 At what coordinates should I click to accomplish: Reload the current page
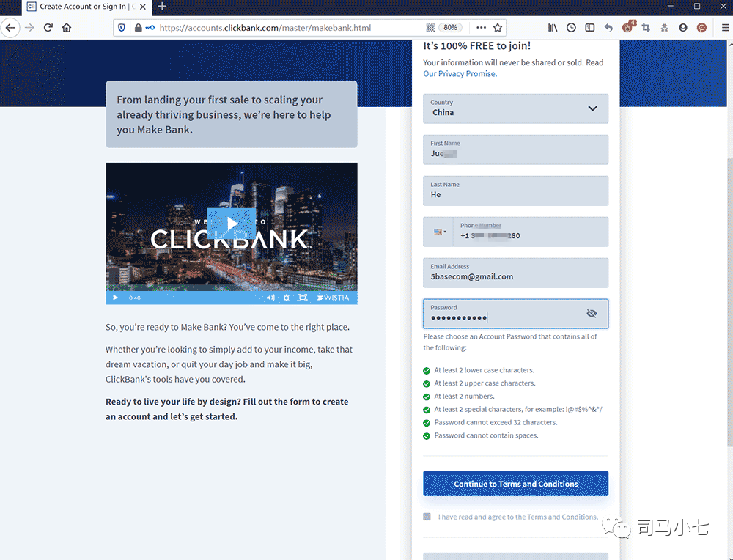[x=48, y=28]
